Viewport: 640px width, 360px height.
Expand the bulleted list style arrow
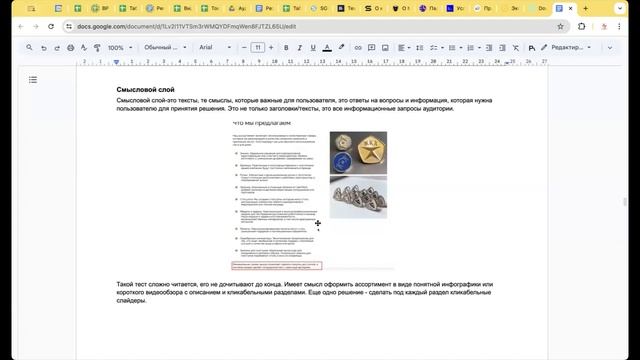(x=461, y=48)
